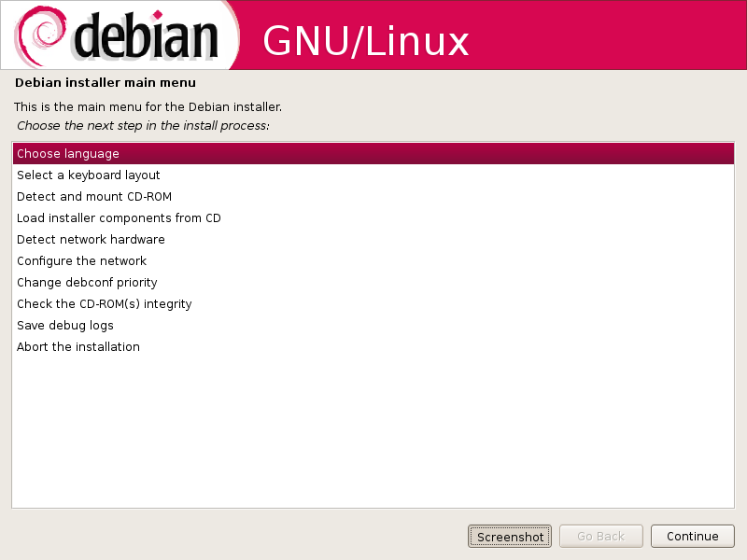Screen dimensions: 747x560
Task: Click the Screenshot button
Action: 510,537
